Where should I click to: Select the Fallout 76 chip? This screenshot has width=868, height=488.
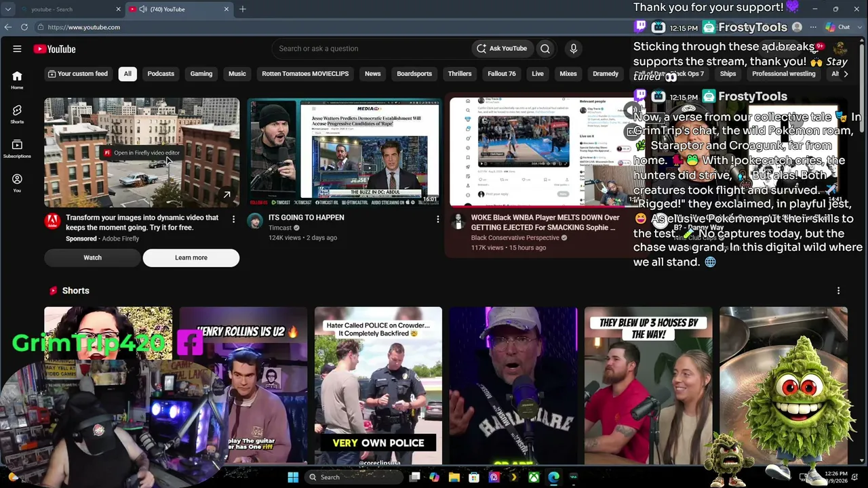point(502,74)
